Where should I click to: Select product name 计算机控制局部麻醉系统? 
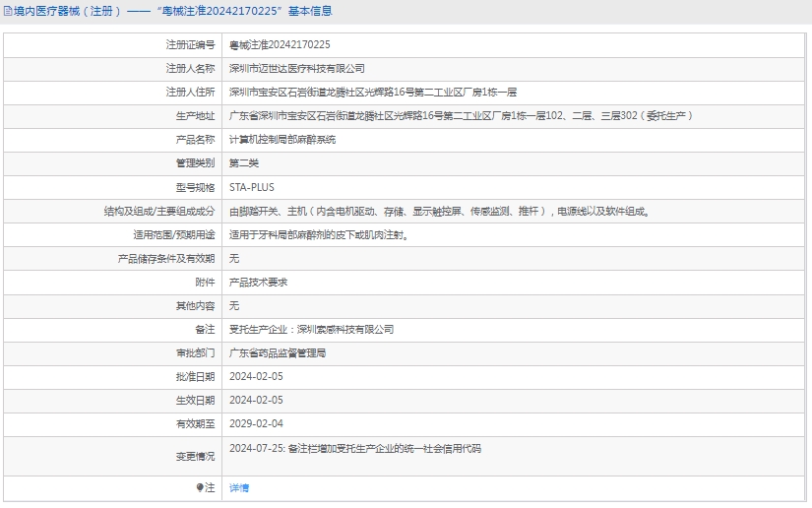pos(282,140)
